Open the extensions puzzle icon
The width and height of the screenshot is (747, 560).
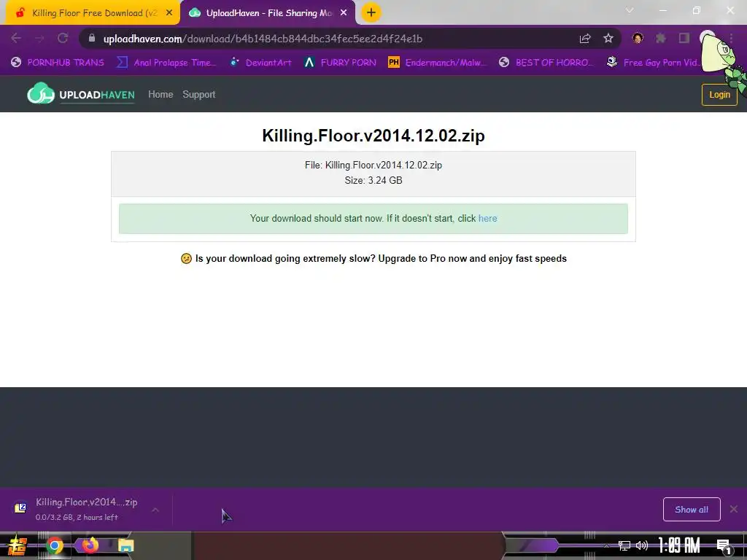[661, 38]
